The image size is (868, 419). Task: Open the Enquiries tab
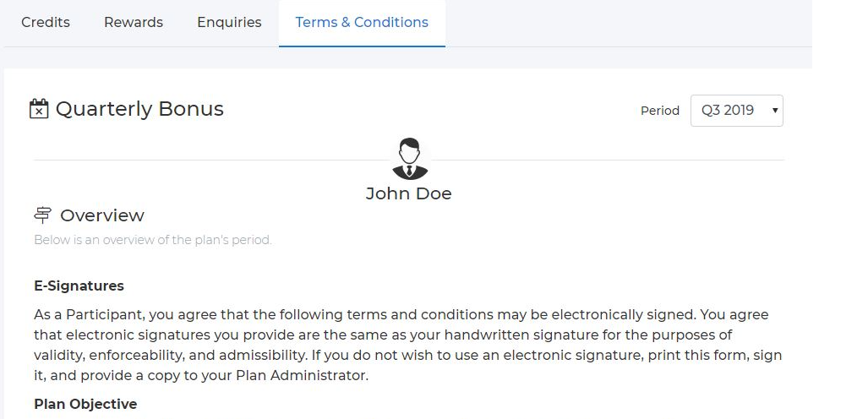point(229,23)
